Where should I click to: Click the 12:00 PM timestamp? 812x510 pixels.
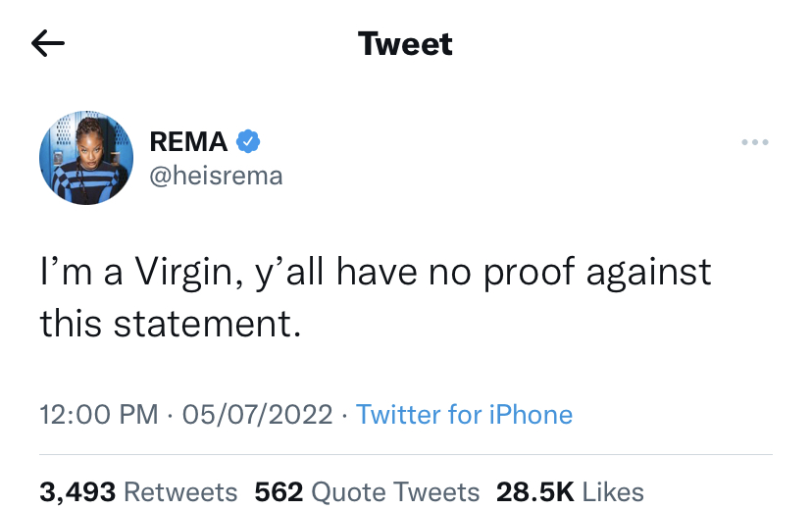(98, 414)
